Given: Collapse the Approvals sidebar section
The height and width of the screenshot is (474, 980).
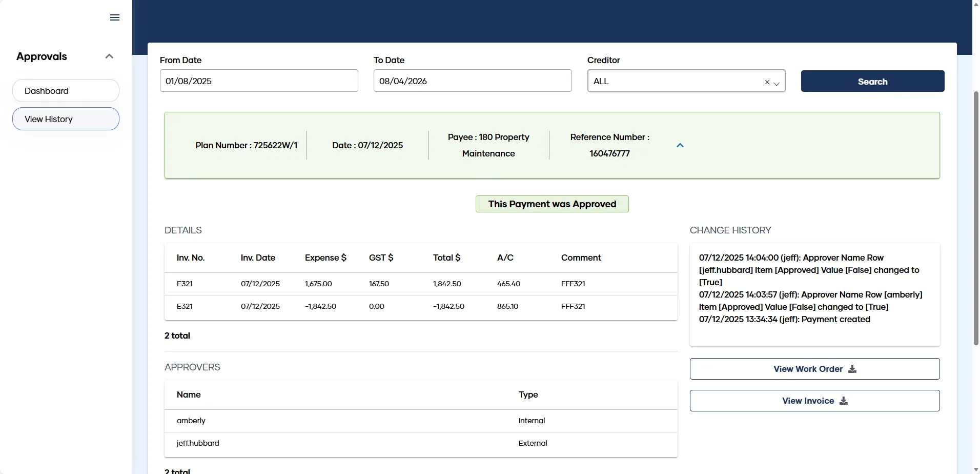Looking at the screenshot, I should coord(109,56).
